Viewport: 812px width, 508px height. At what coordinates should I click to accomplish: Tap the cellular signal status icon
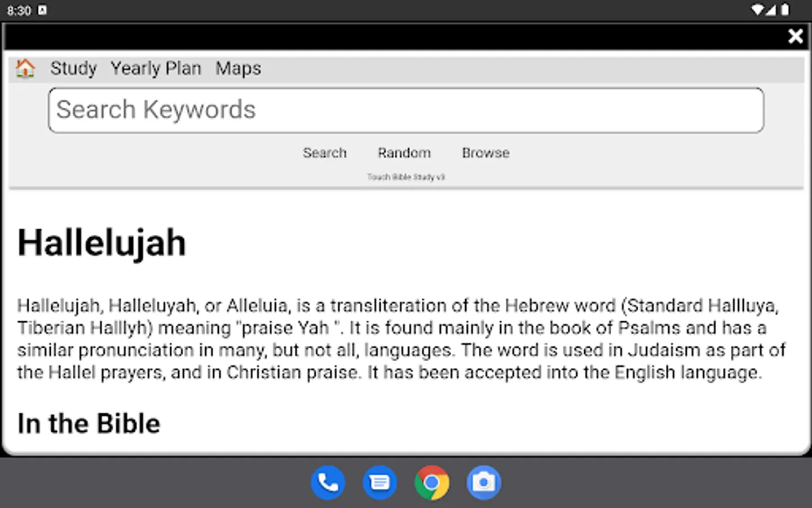(771, 10)
